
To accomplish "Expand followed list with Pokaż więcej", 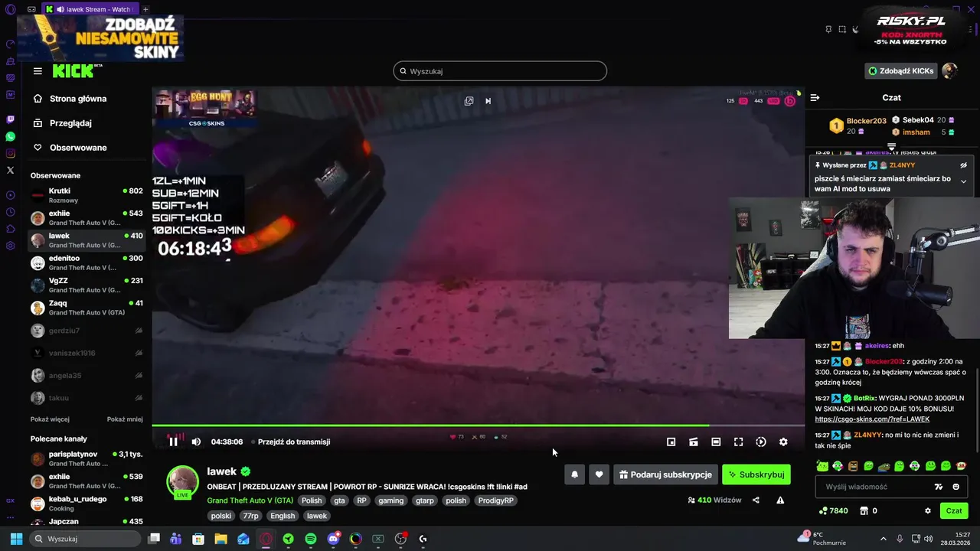I will coord(50,419).
